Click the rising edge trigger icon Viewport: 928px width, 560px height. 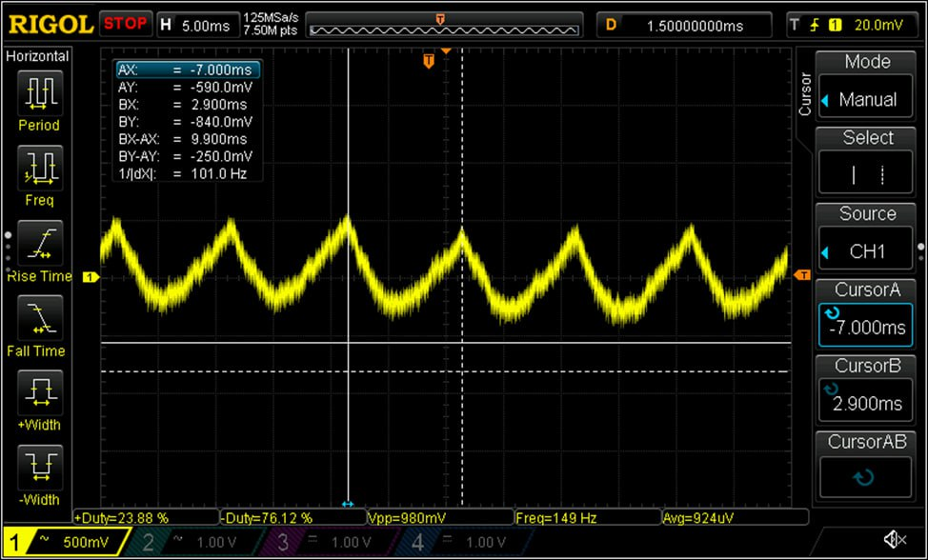point(815,25)
